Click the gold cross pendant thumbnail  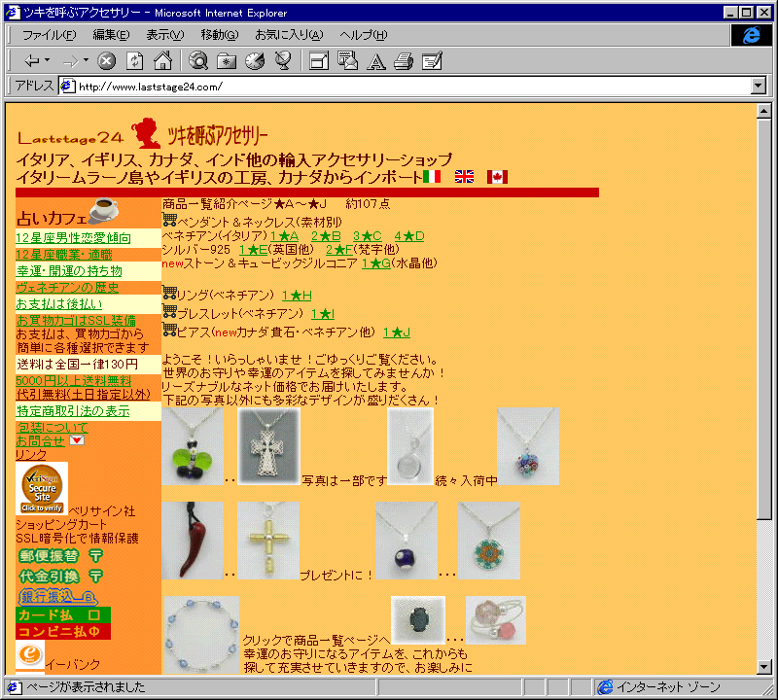click(268, 541)
